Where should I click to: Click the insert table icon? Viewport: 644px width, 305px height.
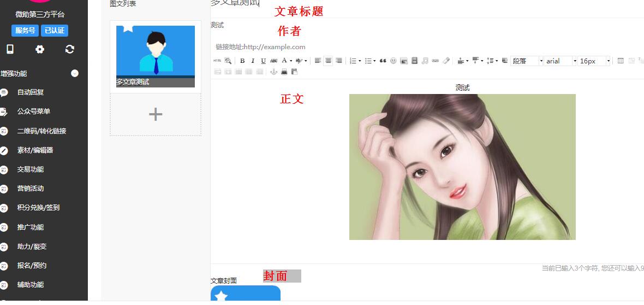(x=621, y=61)
